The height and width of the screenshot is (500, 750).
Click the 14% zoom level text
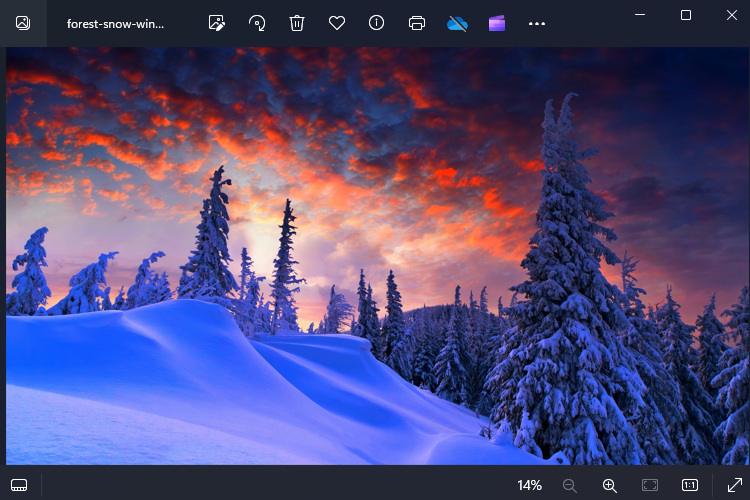pos(529,485)
